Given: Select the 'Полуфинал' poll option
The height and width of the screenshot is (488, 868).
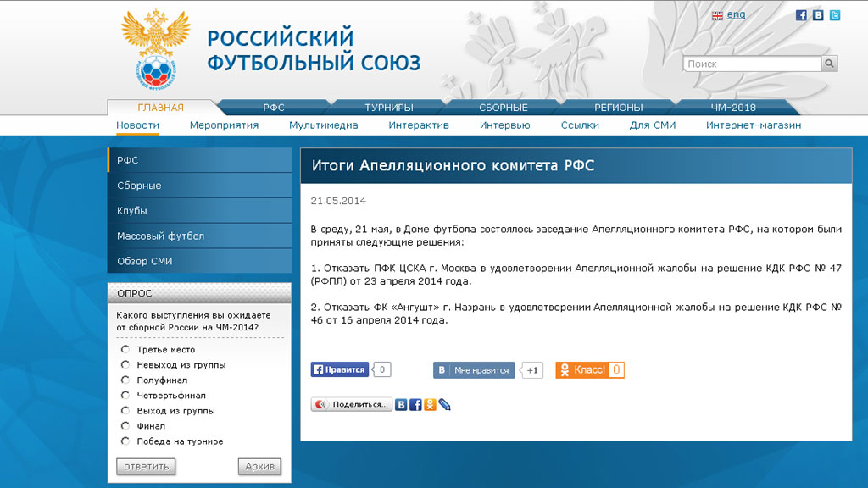Looking at the screenshot, I should 125,380.
